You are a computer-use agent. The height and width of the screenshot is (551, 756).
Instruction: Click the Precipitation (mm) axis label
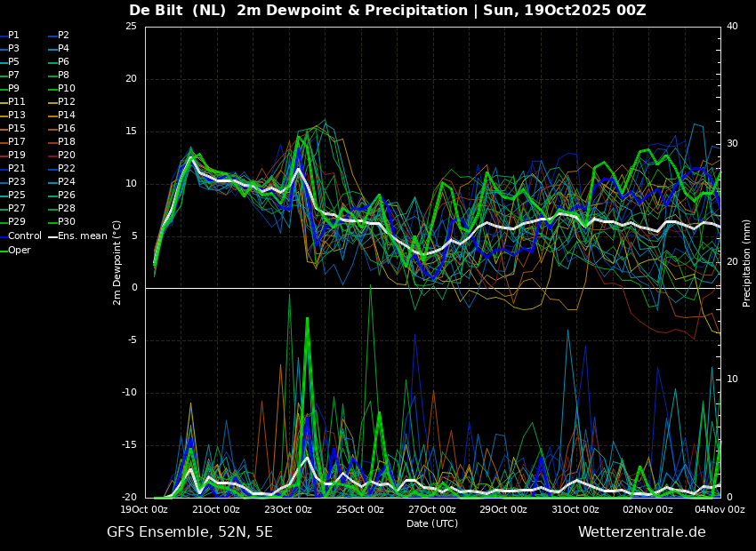(747, 263)
